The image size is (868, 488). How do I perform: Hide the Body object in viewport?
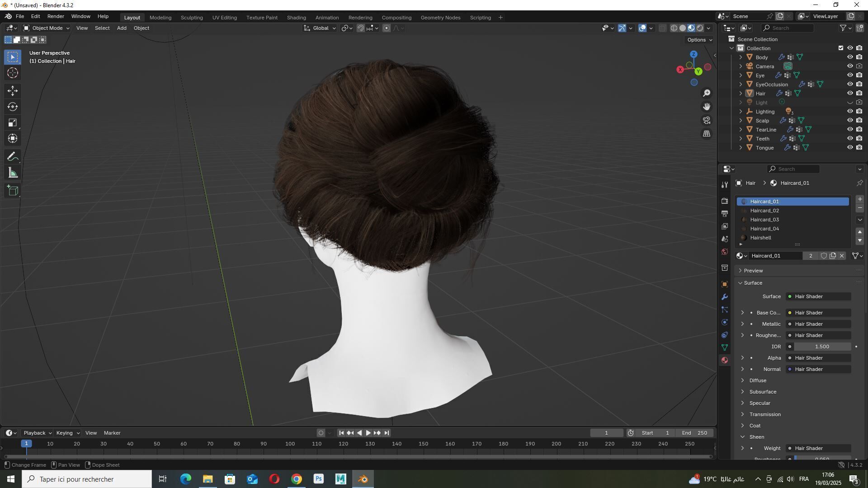(x=850, y=57)
